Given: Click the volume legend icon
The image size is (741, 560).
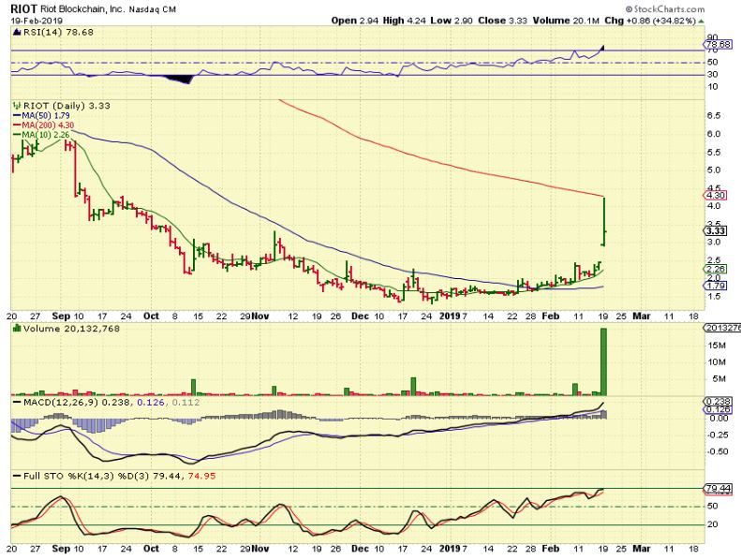Looking at the screenshot, I should (x=17, y=328).
